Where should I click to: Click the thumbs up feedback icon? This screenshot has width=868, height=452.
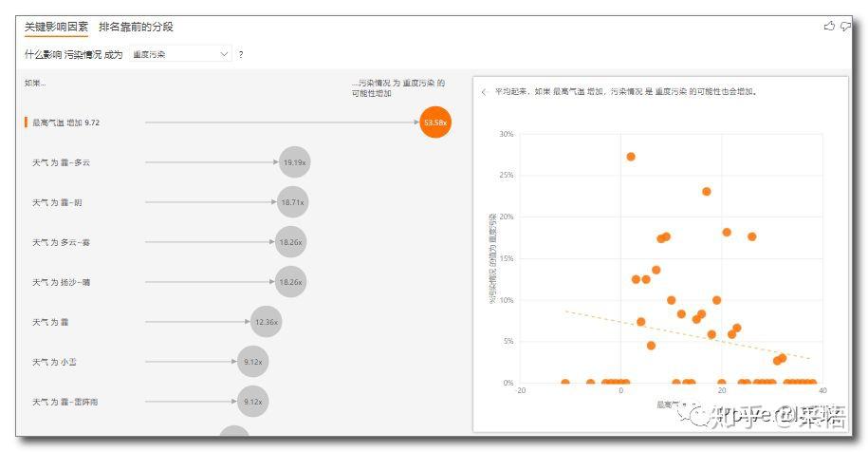[x=829, y=26]
